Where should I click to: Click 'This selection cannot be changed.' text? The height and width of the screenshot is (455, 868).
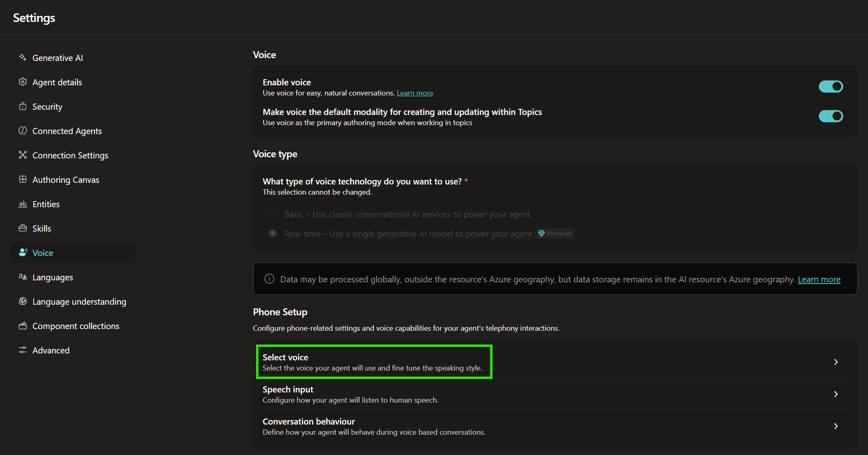317,192
